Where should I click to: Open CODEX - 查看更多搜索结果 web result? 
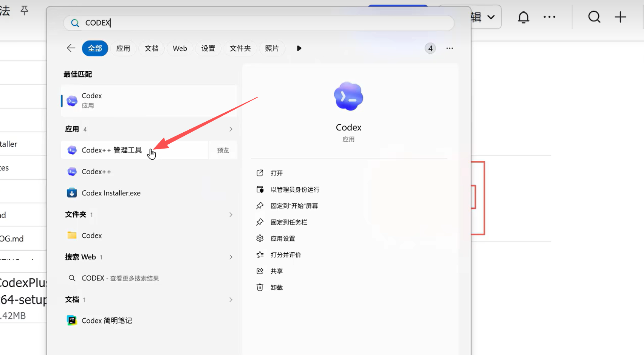[149, 278]
